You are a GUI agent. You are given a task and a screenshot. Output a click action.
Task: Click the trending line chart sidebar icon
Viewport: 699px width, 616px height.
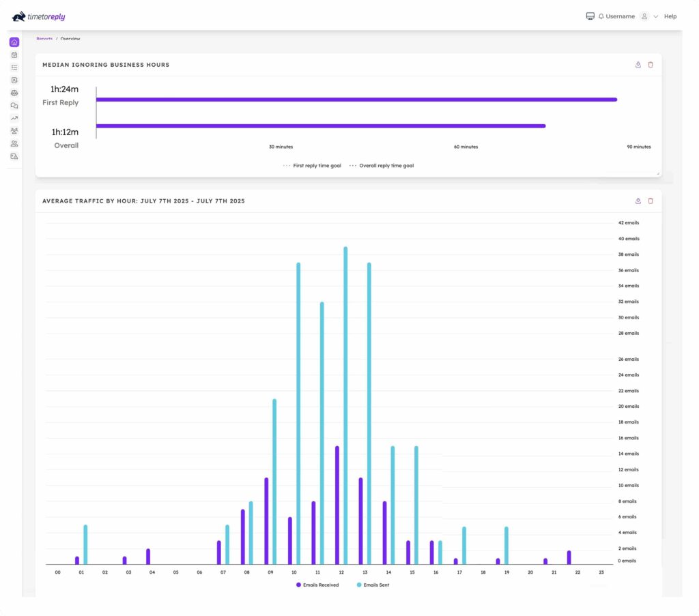coord(14,118)
